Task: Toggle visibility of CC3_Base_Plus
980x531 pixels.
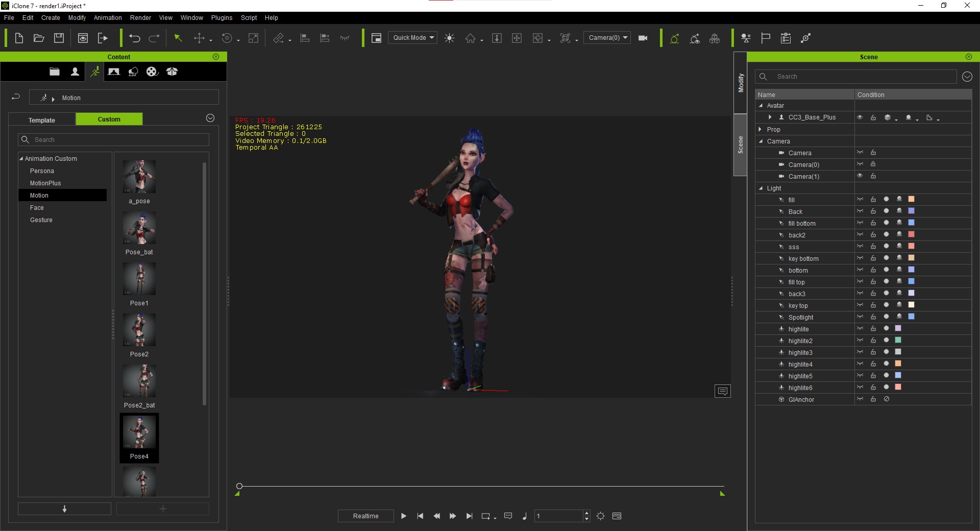Action: [x=860, y=117]
